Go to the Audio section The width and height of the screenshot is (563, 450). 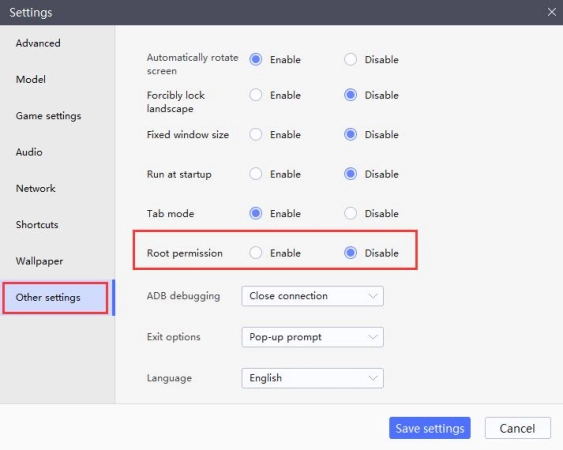click(29, 152)
